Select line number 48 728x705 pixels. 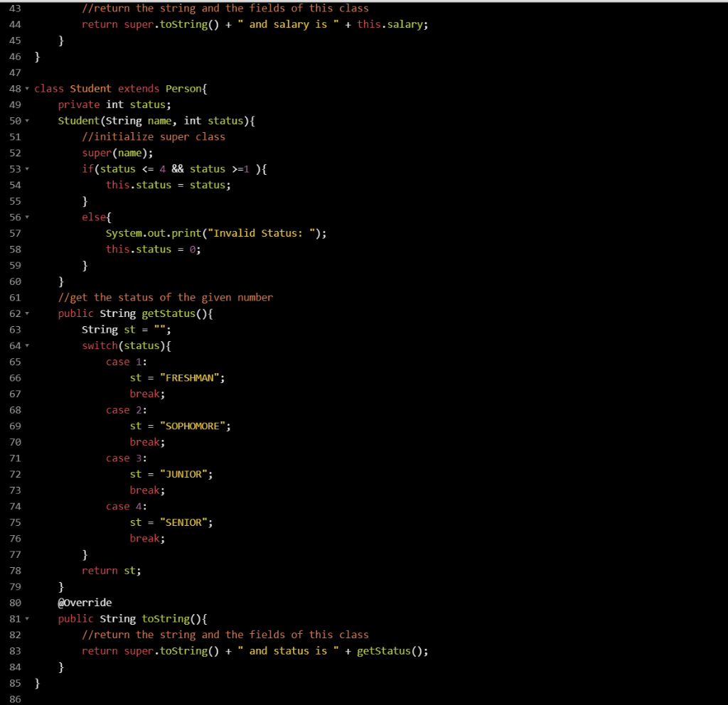tap(15, 88)
